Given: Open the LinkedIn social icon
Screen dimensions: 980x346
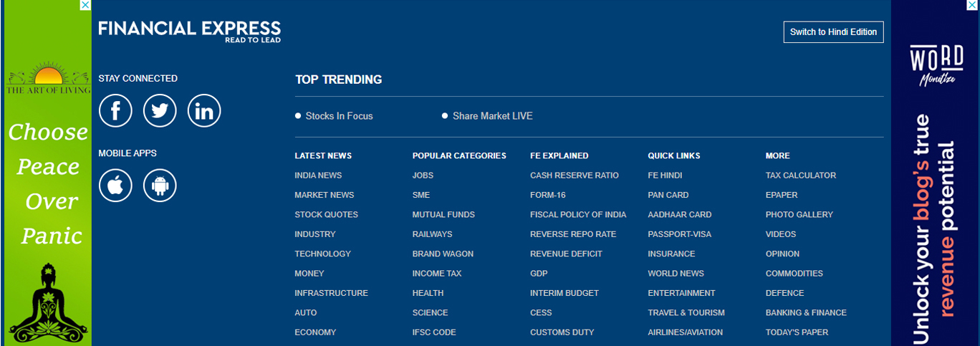Looking at the screenshot, I should pyautogui.click(x=204, y=111).
